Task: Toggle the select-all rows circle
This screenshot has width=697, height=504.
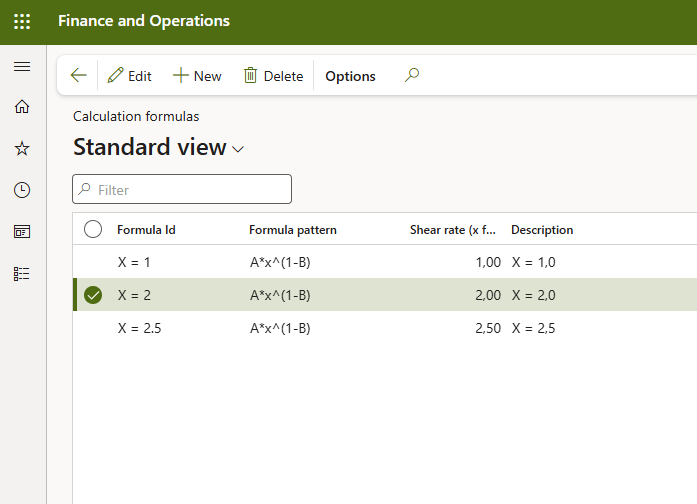Action: tap(93, 229)
